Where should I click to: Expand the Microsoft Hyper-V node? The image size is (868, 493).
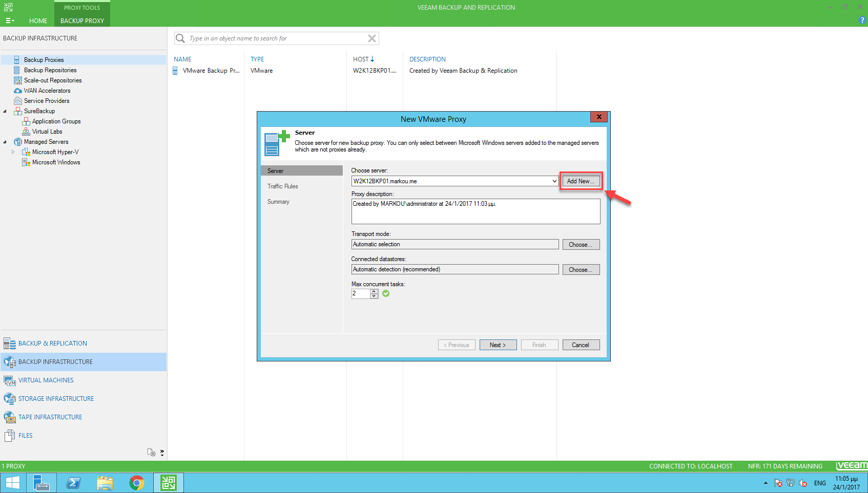(x=13, y=152)
